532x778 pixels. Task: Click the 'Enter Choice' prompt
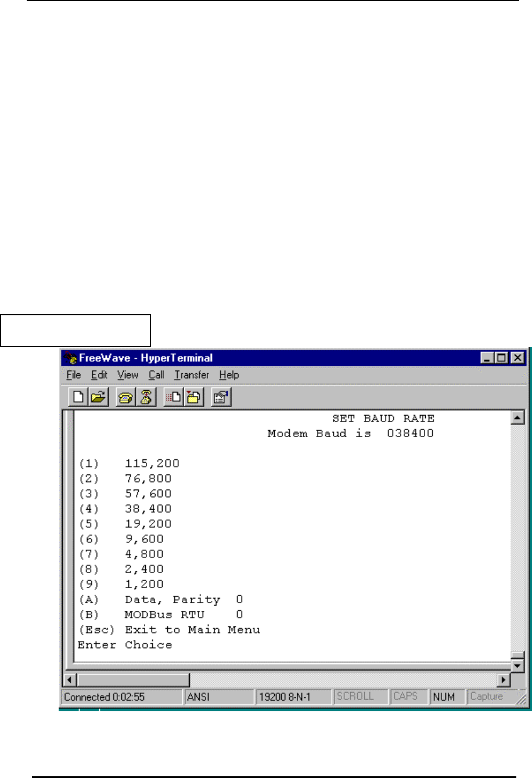[125, 645]
